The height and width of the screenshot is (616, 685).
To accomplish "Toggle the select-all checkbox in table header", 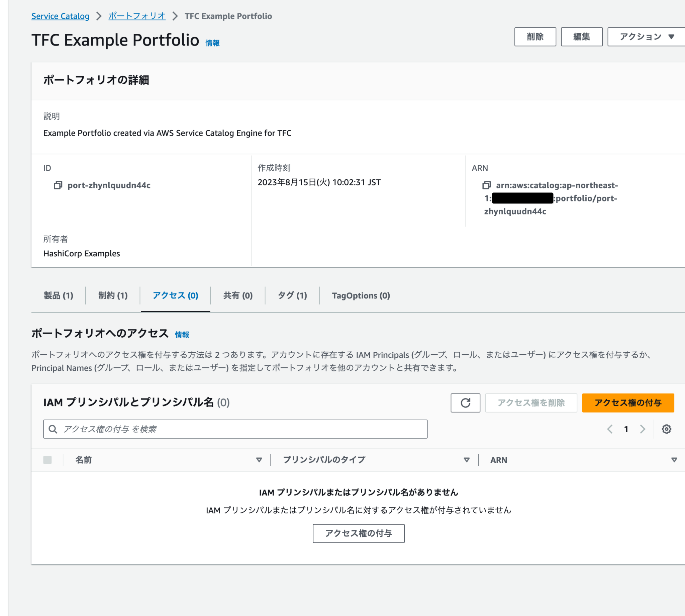I will coord(47,460).
